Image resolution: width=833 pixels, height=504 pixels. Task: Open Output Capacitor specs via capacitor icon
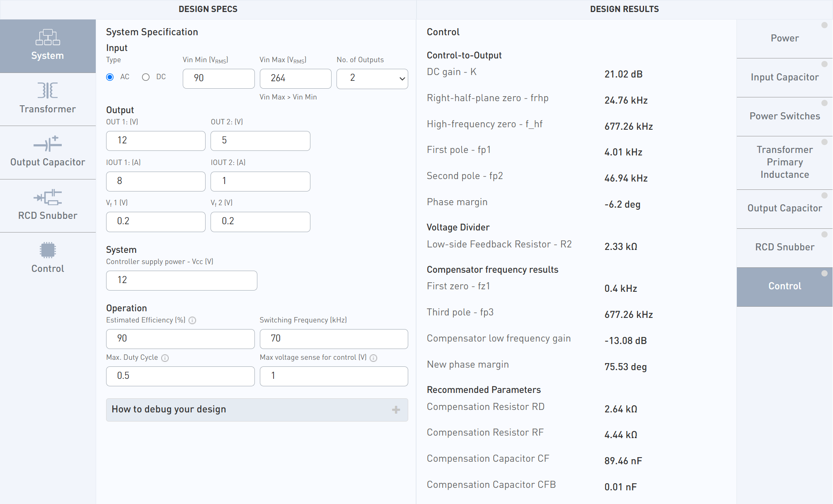tap(48, 144)
